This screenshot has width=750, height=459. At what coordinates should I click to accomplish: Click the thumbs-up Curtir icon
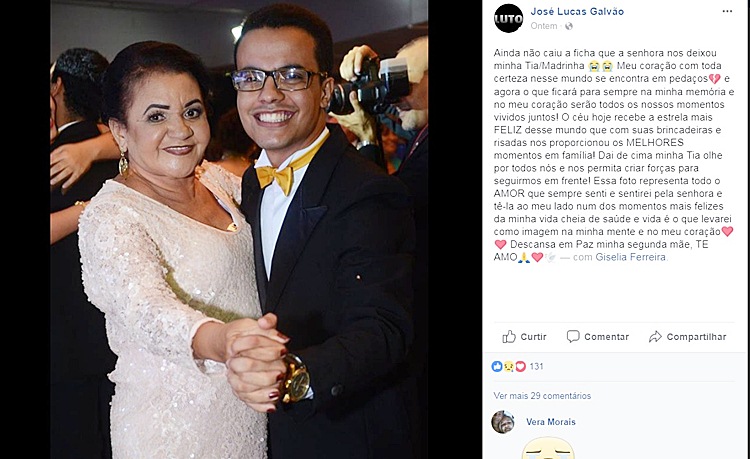(x=509, y=337)
